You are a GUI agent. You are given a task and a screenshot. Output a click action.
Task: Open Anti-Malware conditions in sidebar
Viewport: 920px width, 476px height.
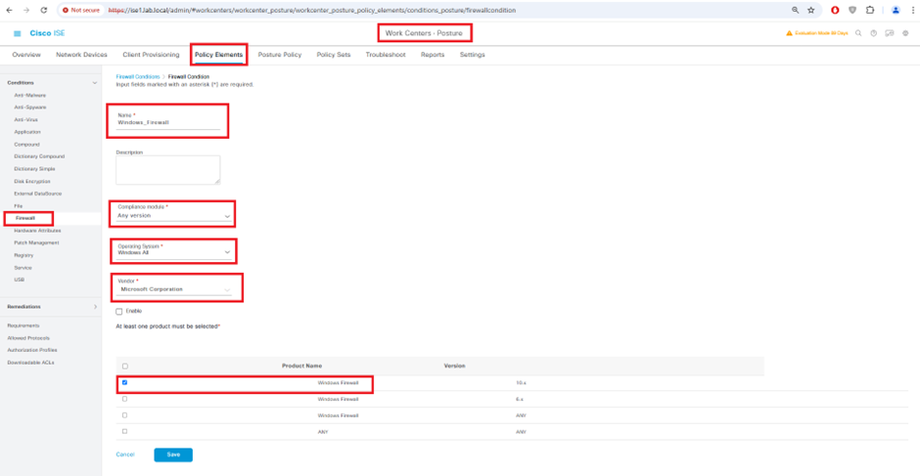pyautogui.click(x=30, y=95)
